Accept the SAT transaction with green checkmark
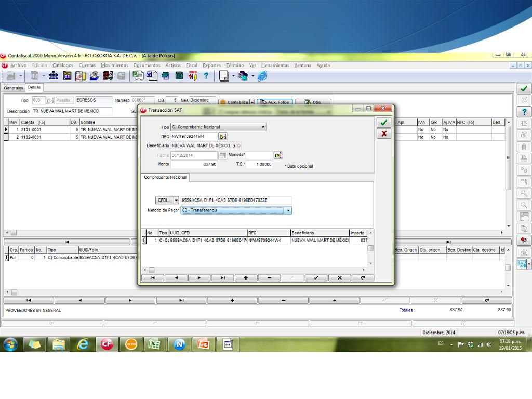 click(384, 123)
